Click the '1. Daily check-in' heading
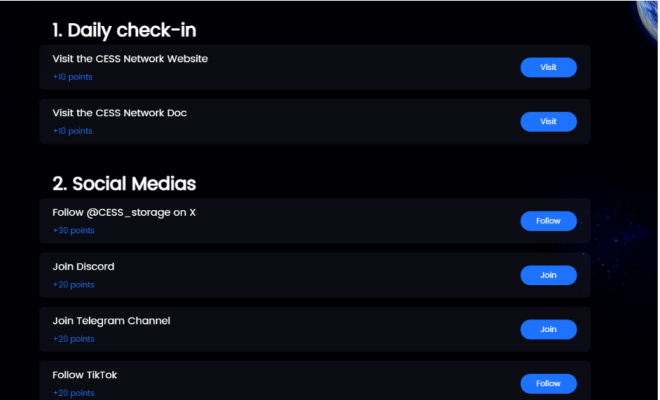This screenshot has height=400, width=660. [x=131, y=31]
